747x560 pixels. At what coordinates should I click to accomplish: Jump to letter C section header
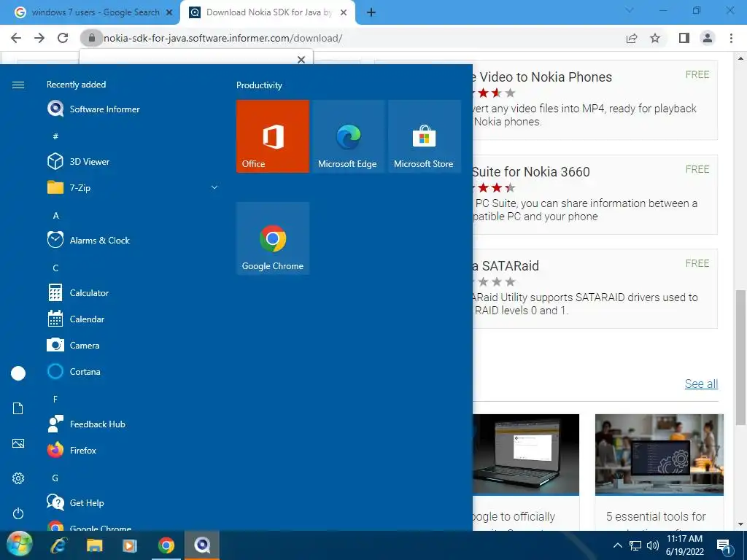coord(55,268)
